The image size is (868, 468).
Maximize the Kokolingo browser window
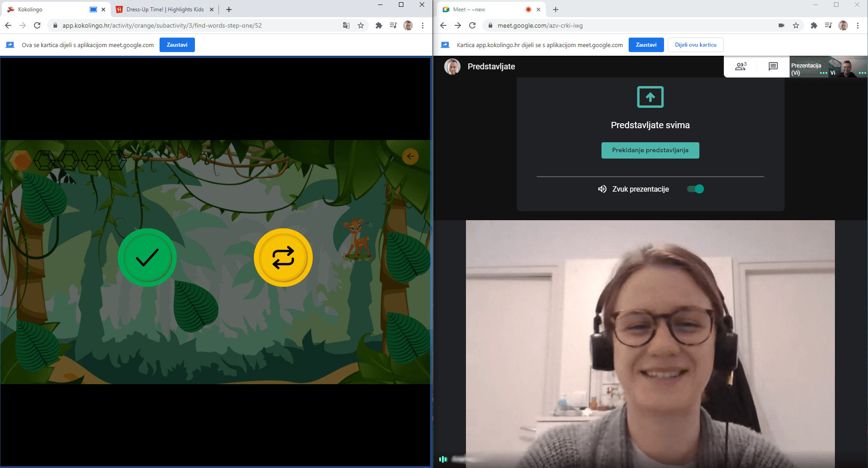click(401, 5)
